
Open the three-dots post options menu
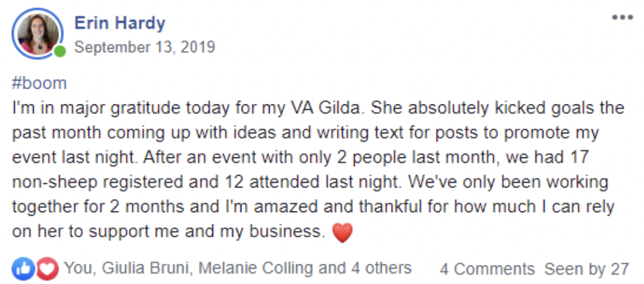(x=622, y=18)
